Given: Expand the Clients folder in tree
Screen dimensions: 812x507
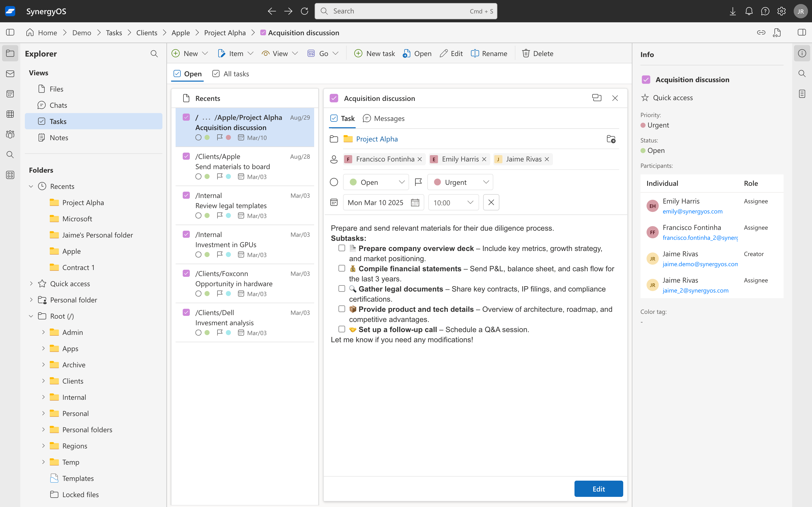Looking at the screenshot, I should [43, 381].
